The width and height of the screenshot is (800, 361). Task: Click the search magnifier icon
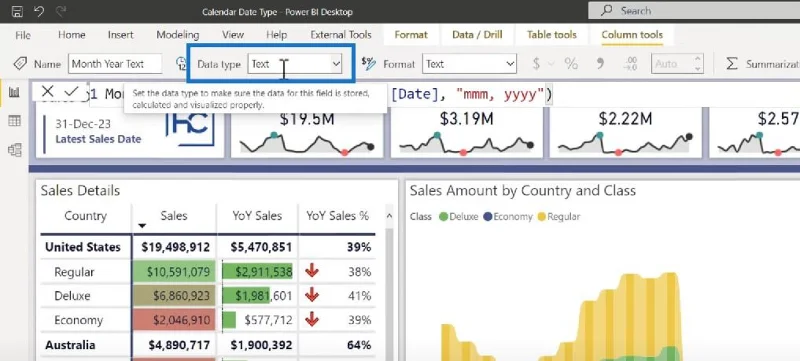[x=607, y=10]
